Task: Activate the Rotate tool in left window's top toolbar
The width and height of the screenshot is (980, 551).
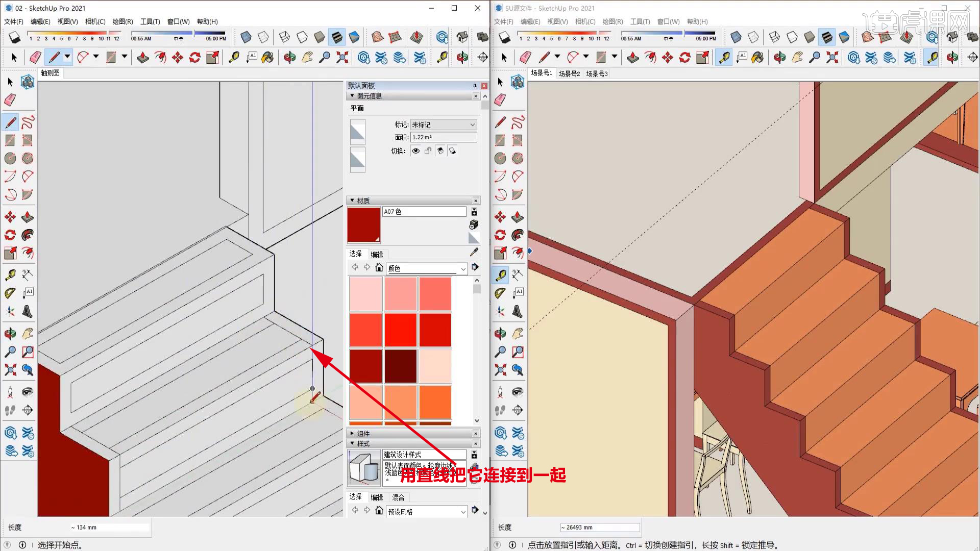Action: [x=195, y=57]
